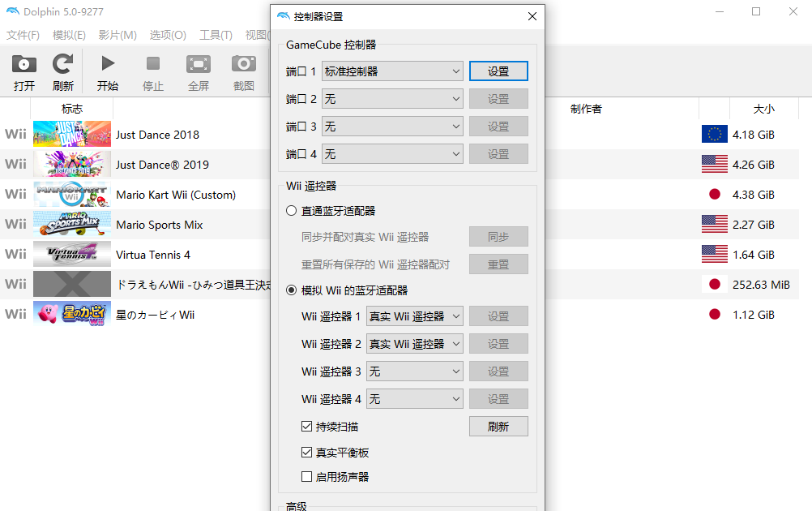
Task: Click the US flag for Virtua Tennis 4
Action: 715,255
